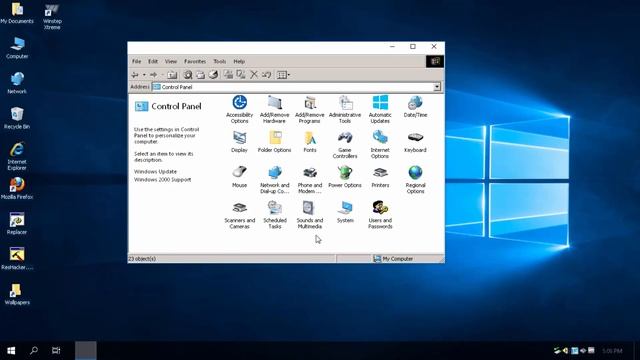
Task: Open Power Options applet
Action: (x=345, y=177)
